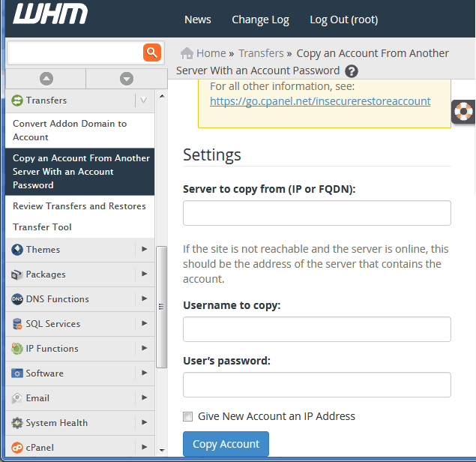Click the System Health gear icon
This screenshot has height=462, width=476.
point(17,423)
